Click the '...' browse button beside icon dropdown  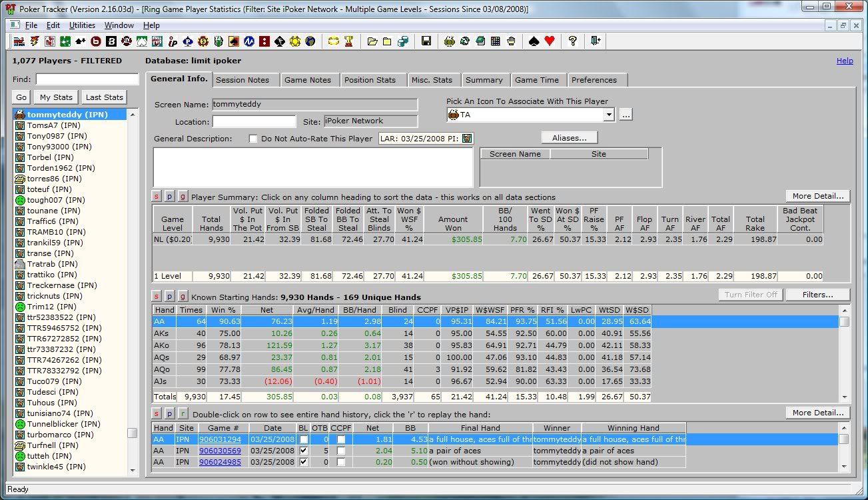click(x=625, y=115)
